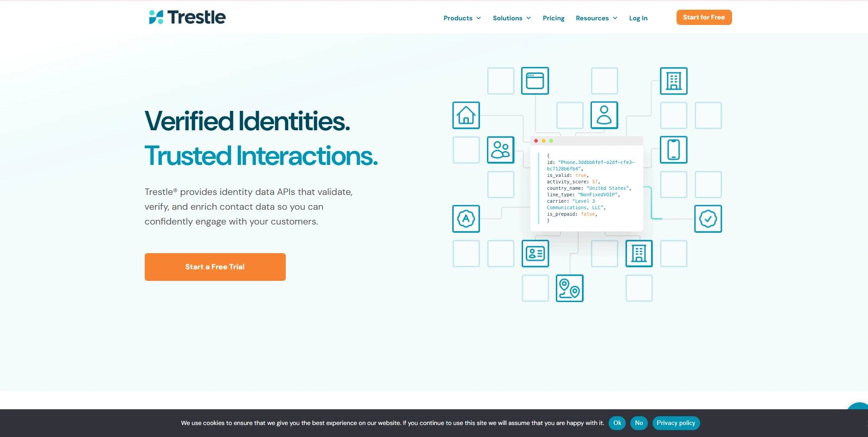The height and width of the screenshot is (437, 868).
Task: Expand the Products dropdown menu
Action: pyautogui.click(x=462, y=18)
